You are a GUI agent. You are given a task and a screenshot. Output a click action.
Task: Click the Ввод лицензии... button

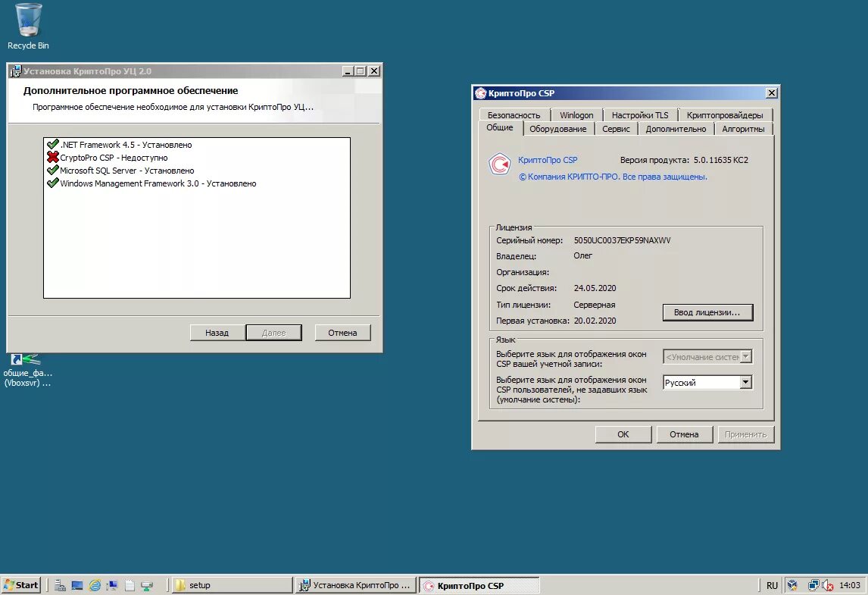[x=707, y=312]
